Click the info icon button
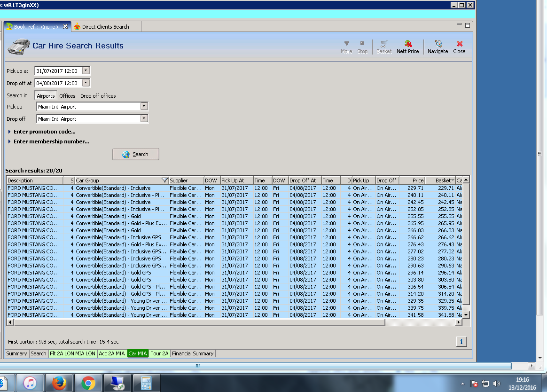547x392 pixels. [461, 342]
